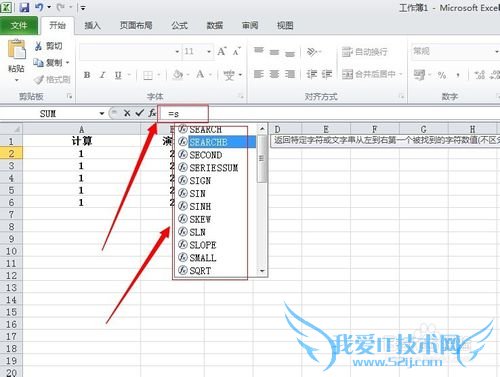Click the Decrease Indent icon

tap(311, 74)
